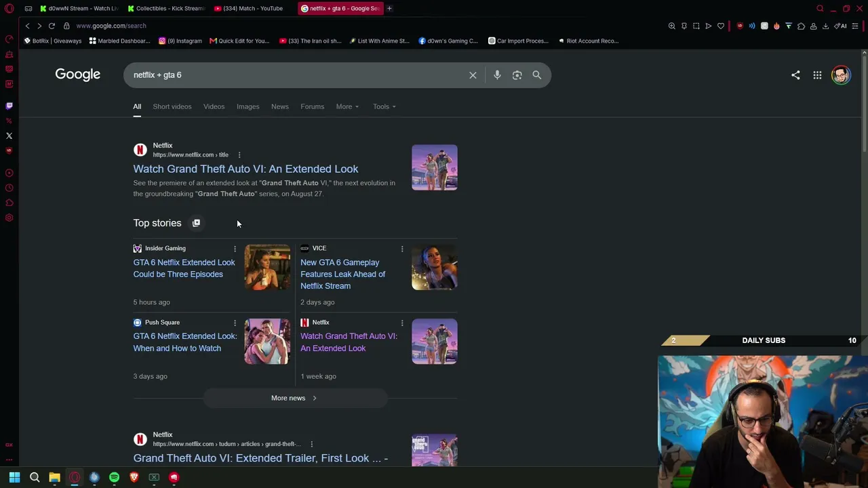Select the Images search tab
The image size is (868, 488).
(x=248, y=106)
